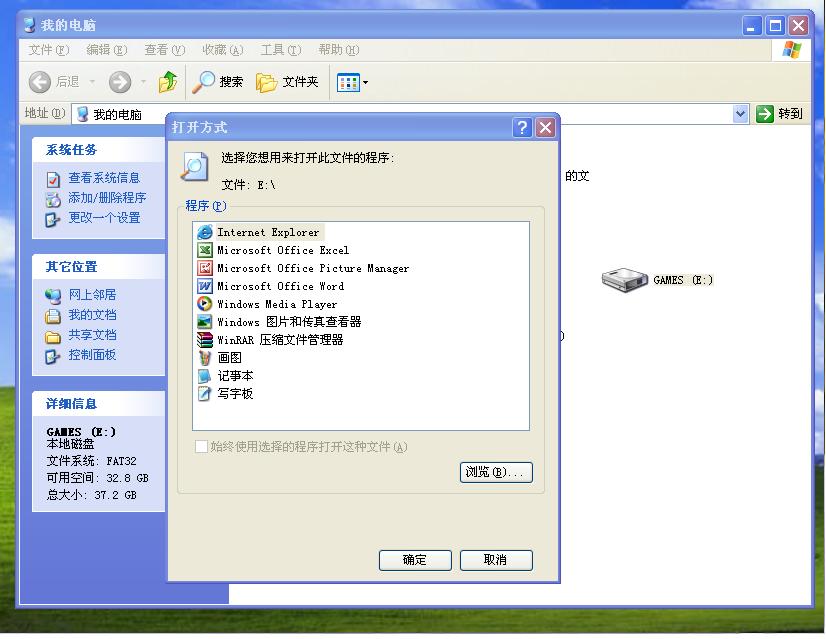Viewport: 826px width, 639px height.
Task: Pick the WinRAR 压缩文件管理器 icon
Action: pyautogui.click(x=204, y=340)
